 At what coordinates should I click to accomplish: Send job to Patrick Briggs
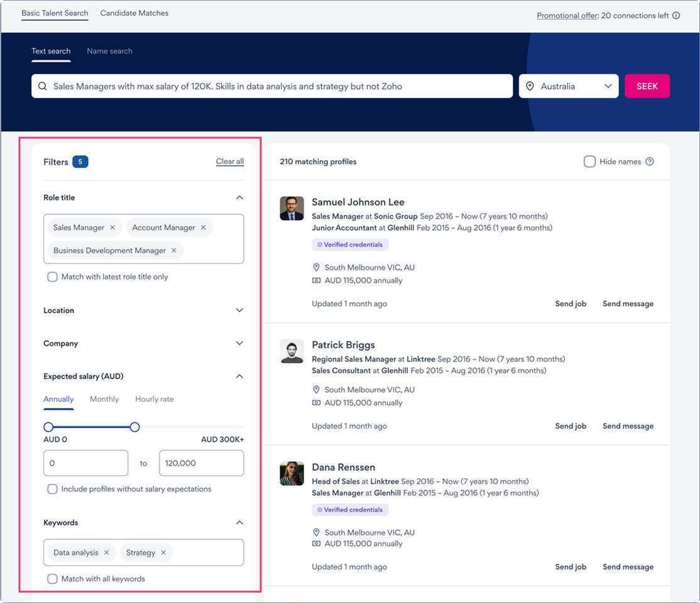(x=571, y=426)
